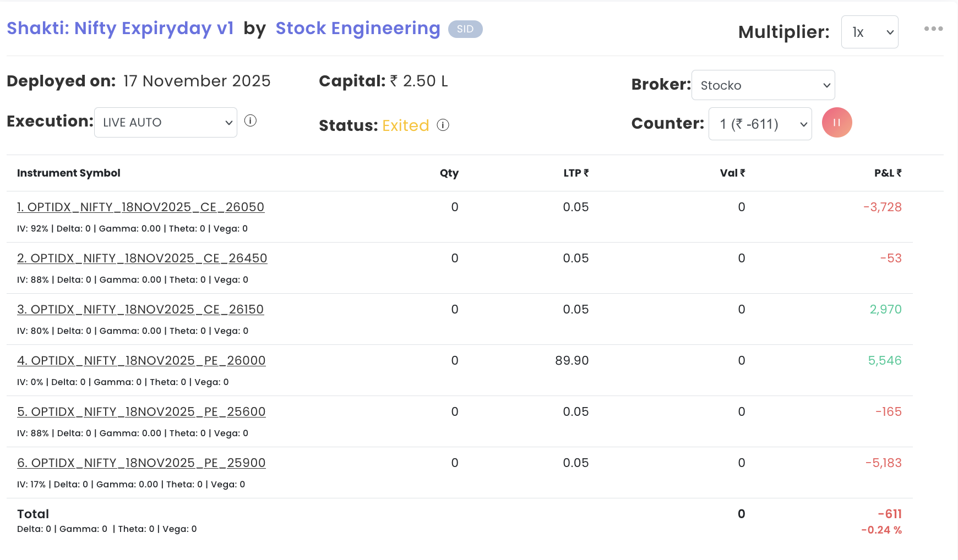958x560 pixels.
Task: Open the PE_26000 instrument link
Action: [x=141, y=361]
